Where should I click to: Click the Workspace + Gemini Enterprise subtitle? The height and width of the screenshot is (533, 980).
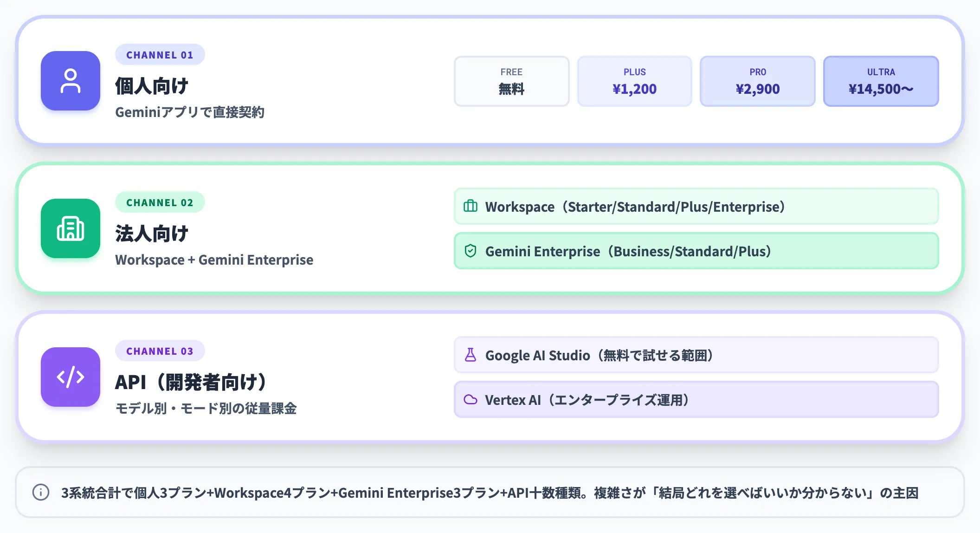tap(214, 260)
